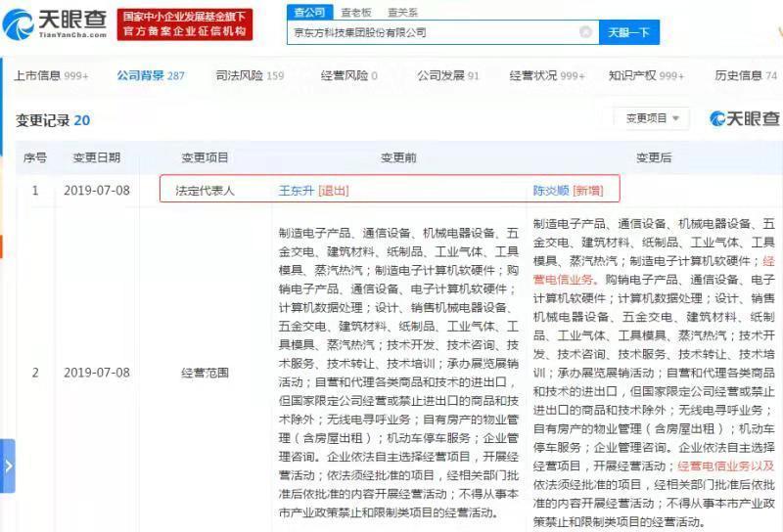This screenshot has height=532, width=783.
Task: Open the 上市信息 section tab
Action: pyautogui.click(x=51, y=76)
